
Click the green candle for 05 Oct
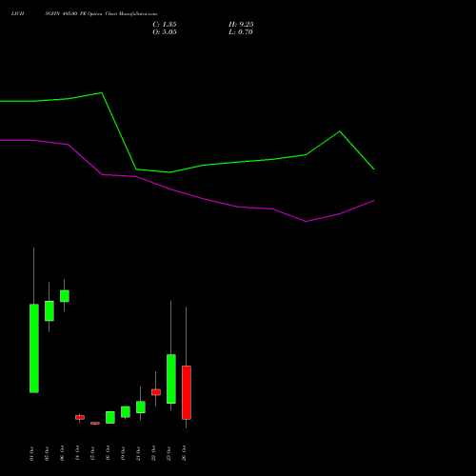[50, 310]
